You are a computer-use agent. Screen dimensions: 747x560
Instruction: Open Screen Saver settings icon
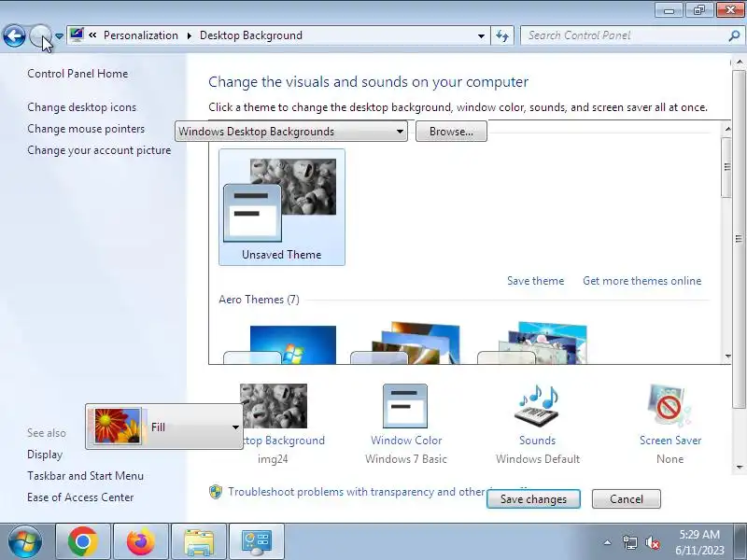669,406
